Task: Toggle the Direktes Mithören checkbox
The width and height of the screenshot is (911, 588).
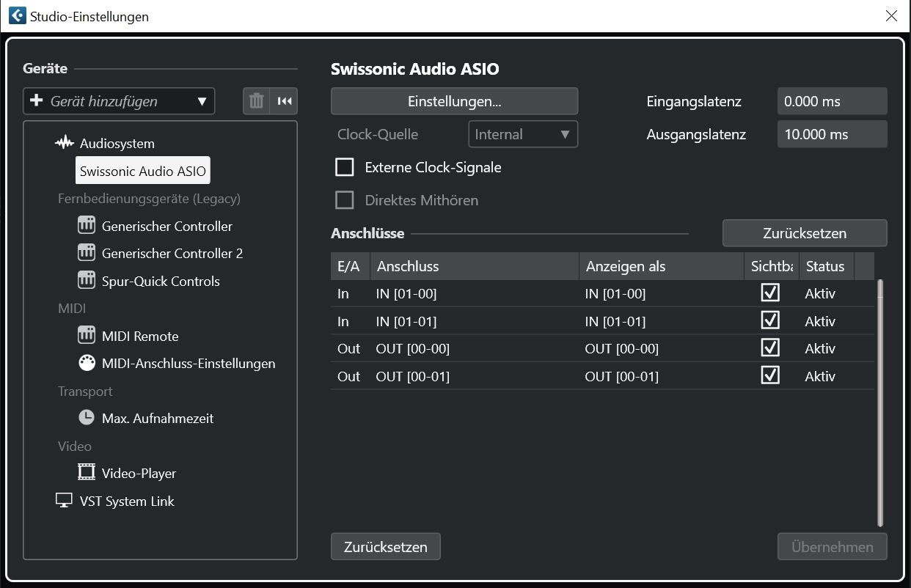Action: tap(345, 200)
